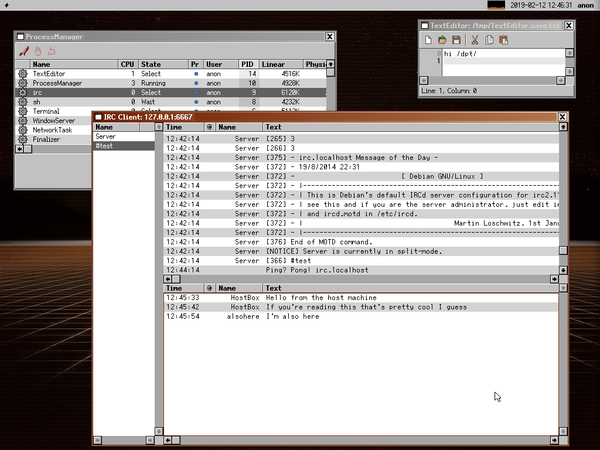The height and width of the screenshot is (450, 600).
Task: Click the window icon in ProcessManager titlebar
Action: 20,37
